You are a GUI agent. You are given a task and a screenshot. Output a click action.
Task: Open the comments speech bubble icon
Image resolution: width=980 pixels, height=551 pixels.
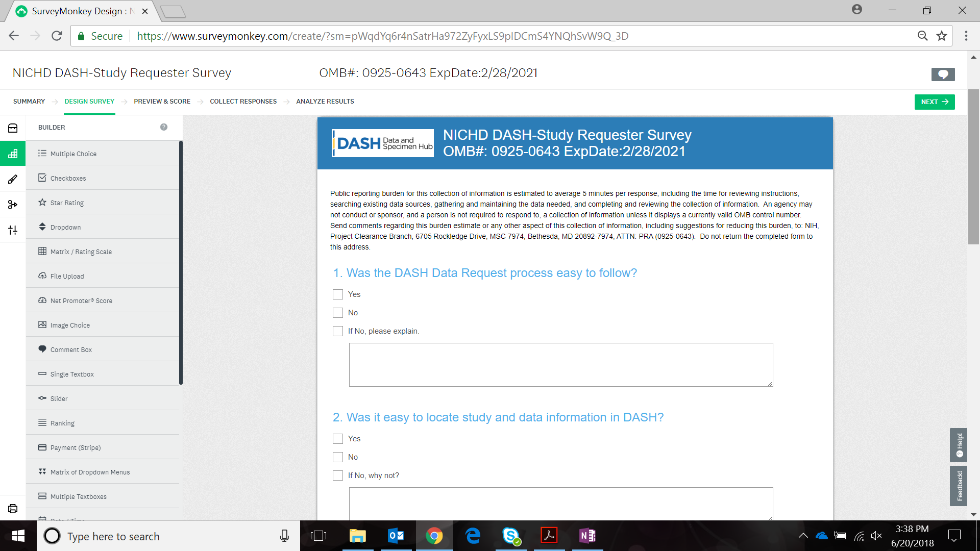click(943, 74)
